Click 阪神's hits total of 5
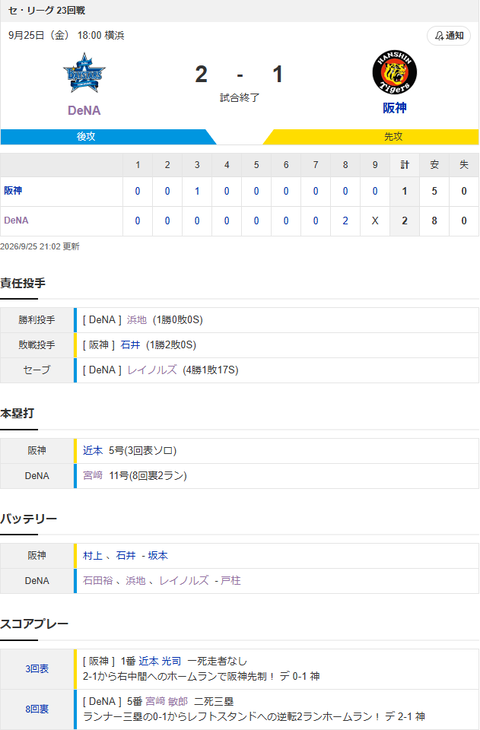Image resolution: width=480 pixels, height=730 pixels. pos(434,191)
